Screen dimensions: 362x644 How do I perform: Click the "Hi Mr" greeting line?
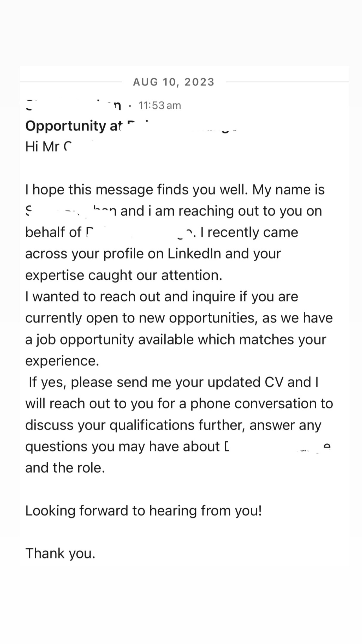(x=48, y=147)
